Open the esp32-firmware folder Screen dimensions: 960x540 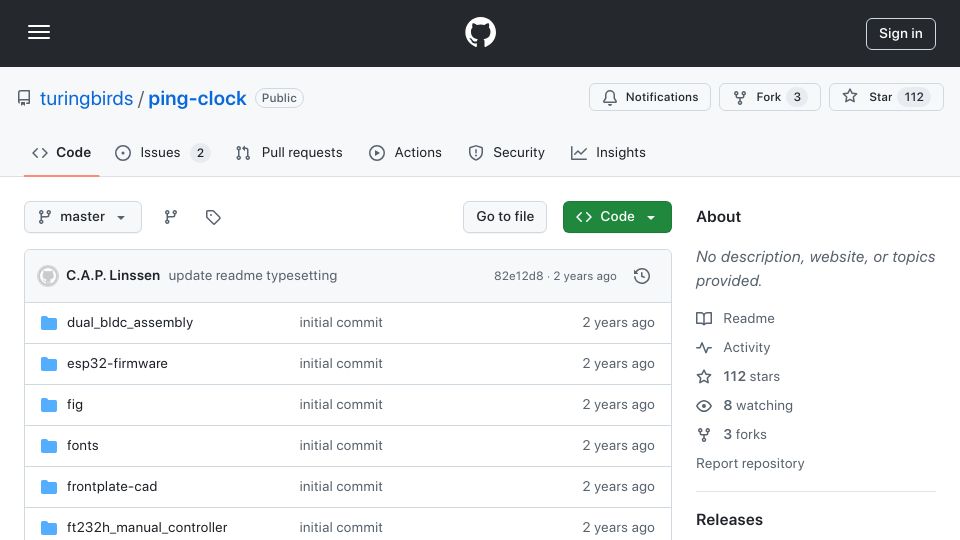pyautogui.click(x=117, y=364)
